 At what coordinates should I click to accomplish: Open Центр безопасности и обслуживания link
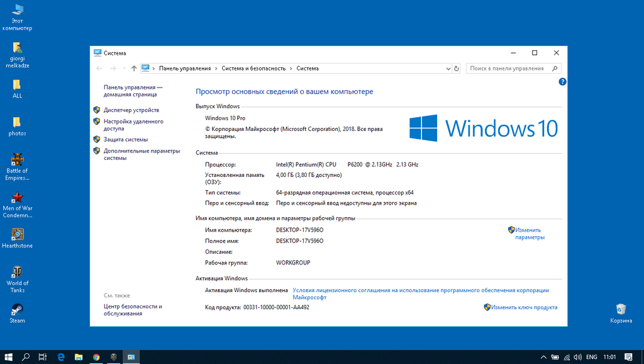tap(133, 310)
